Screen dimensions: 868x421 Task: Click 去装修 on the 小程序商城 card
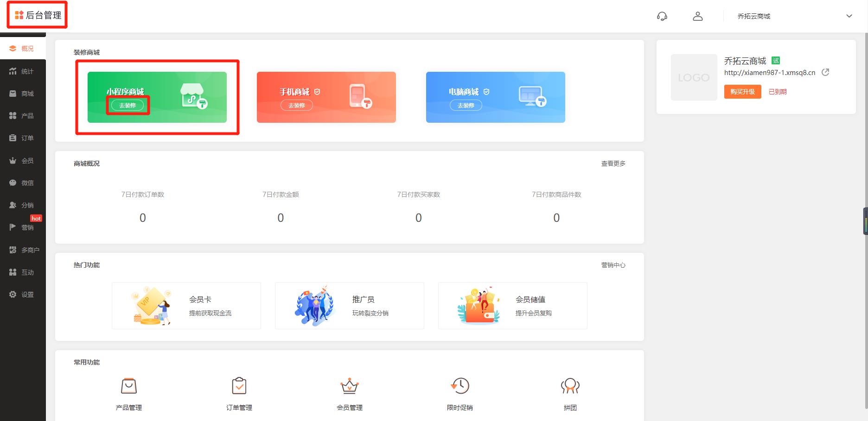(x=128, y=106)
